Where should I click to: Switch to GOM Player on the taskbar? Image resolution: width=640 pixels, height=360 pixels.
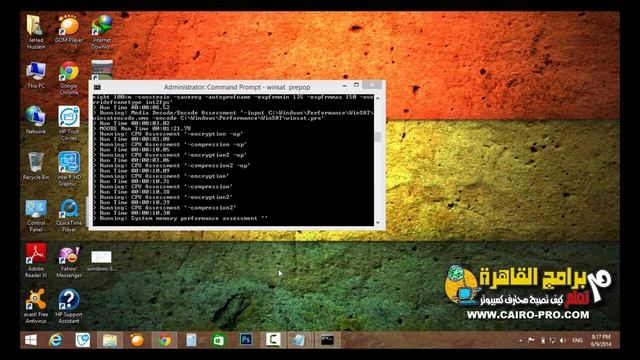click(137, 340)
